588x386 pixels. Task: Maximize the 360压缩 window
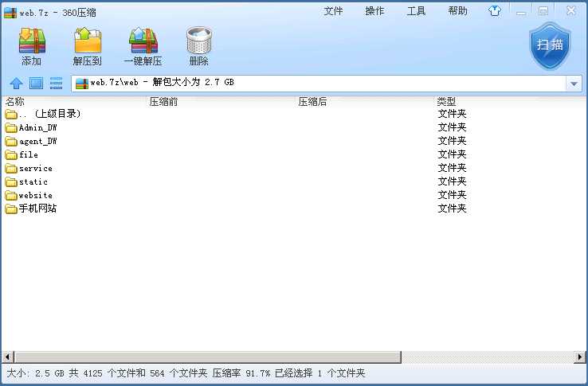543,11
